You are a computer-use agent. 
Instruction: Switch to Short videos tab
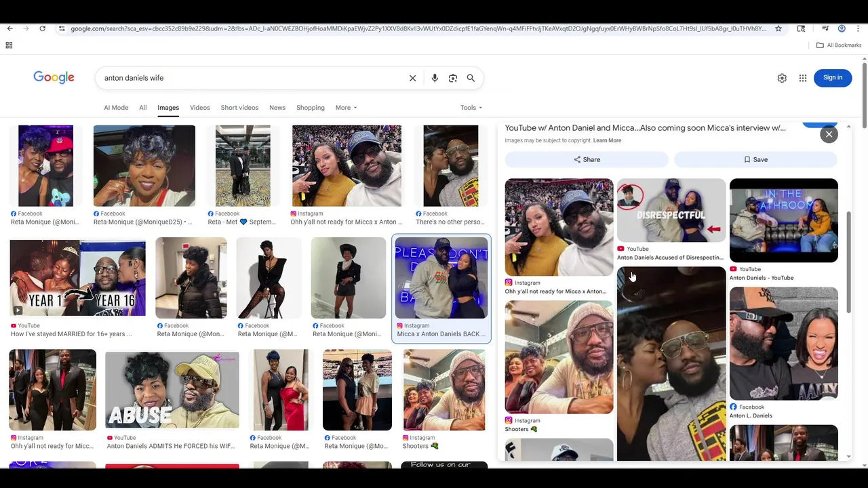click(x=239, y=108)
